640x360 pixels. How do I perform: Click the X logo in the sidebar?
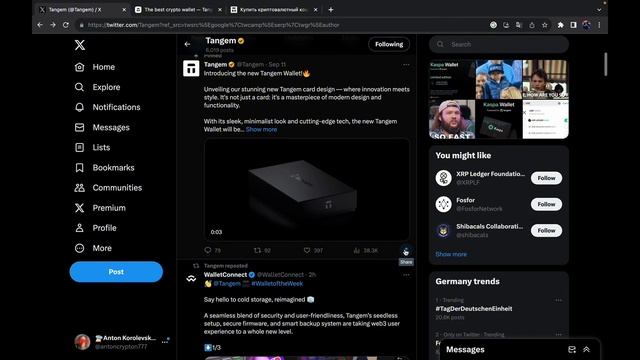tap(80, 45)
